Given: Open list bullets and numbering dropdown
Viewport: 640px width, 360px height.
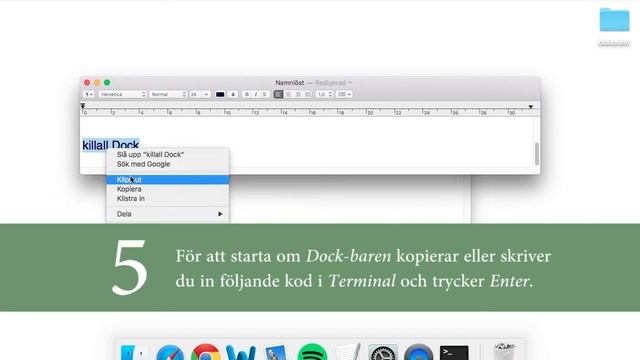Looking at the screenshot, I should point(344,94).
